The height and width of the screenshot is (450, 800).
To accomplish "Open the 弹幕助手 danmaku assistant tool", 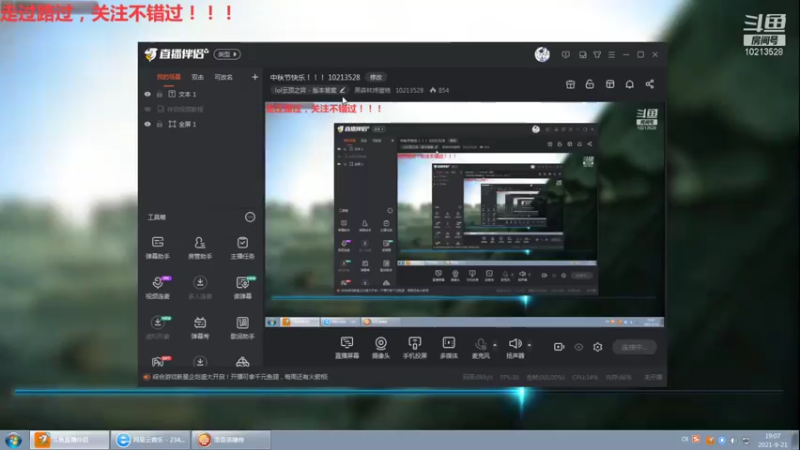I will pyautogui.click(x=158, y=247).
